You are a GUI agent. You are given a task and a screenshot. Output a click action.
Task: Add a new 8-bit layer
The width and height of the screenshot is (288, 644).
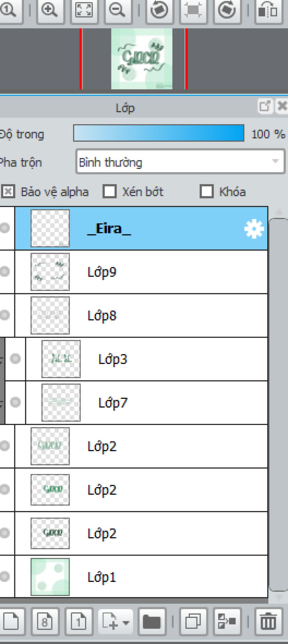pyautogui.click(x=45, y=622)
